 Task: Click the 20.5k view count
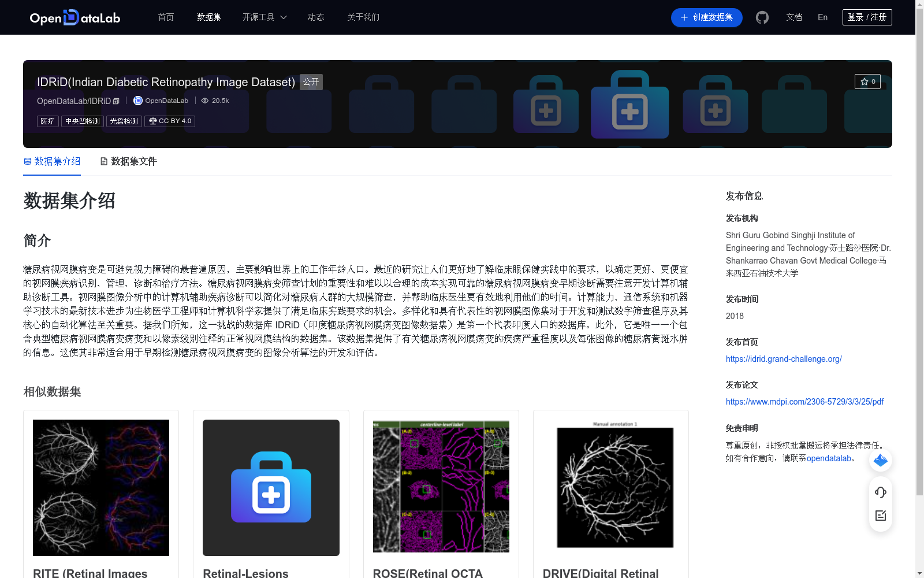coord(220,101)
